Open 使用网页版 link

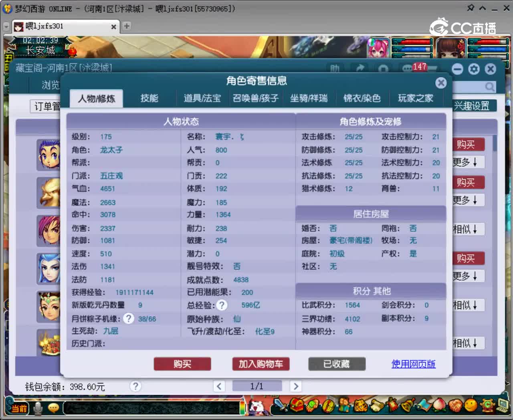413,364
